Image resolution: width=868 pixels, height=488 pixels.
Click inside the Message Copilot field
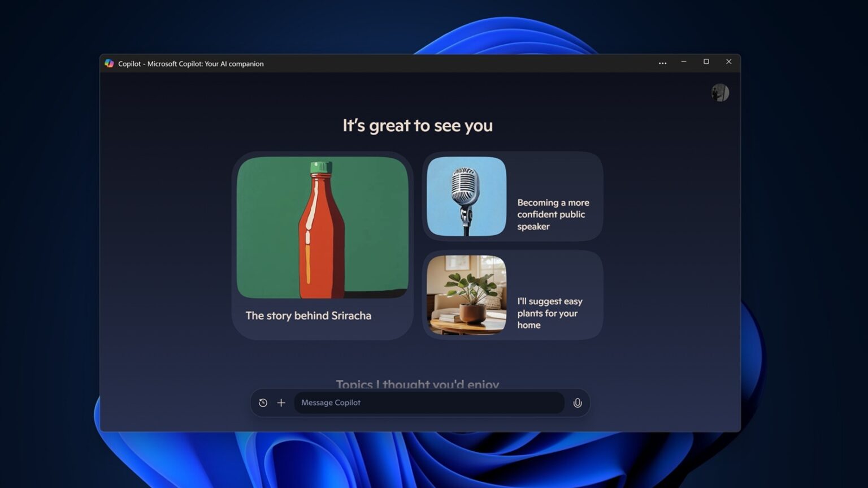coord(429,403)
